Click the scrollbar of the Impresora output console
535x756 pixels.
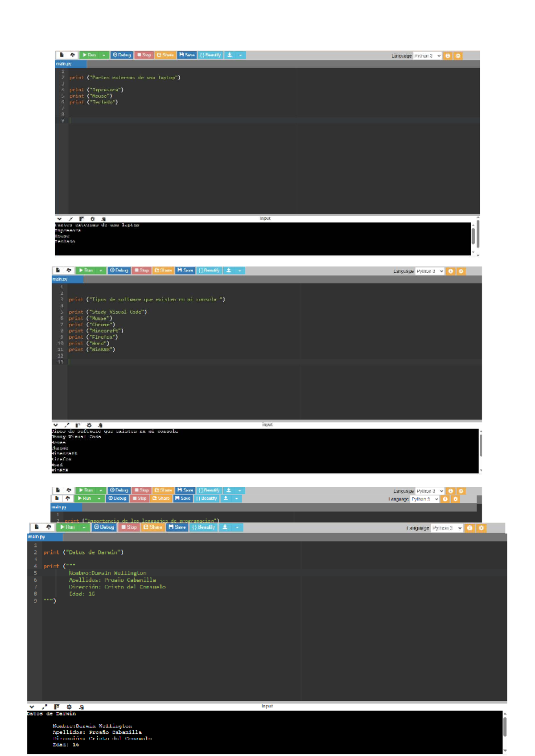point(473,235)
